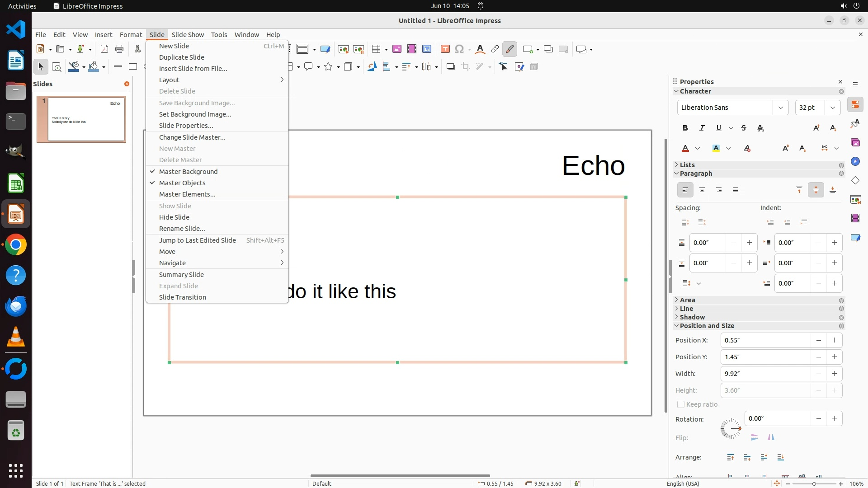Enable the Keep ratio checkbox
The height and width of the screenshot is (488, 868).
(680, 404)
